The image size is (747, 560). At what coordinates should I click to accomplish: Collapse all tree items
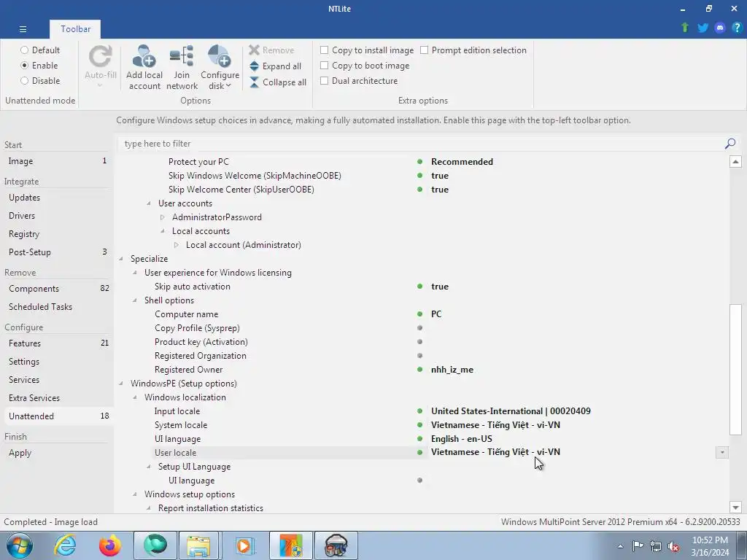278,82
